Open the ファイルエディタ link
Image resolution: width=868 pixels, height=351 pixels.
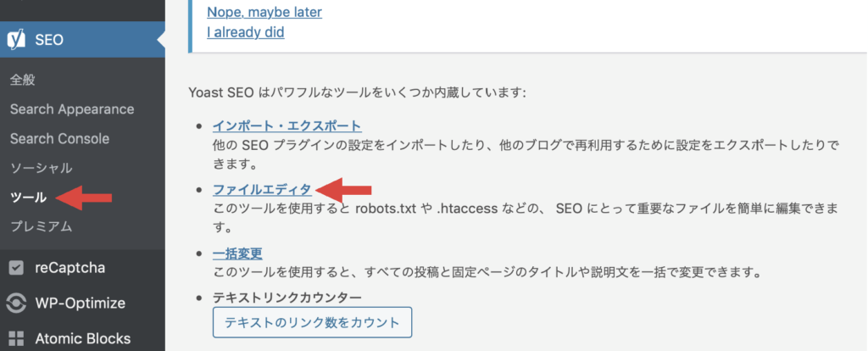[263, 189]
